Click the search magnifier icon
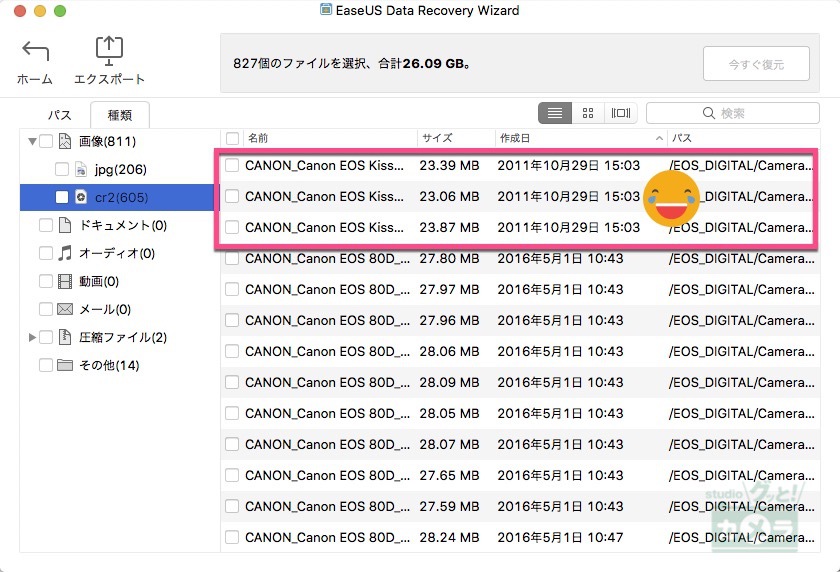Screen dimensions: 840x572 709,113
